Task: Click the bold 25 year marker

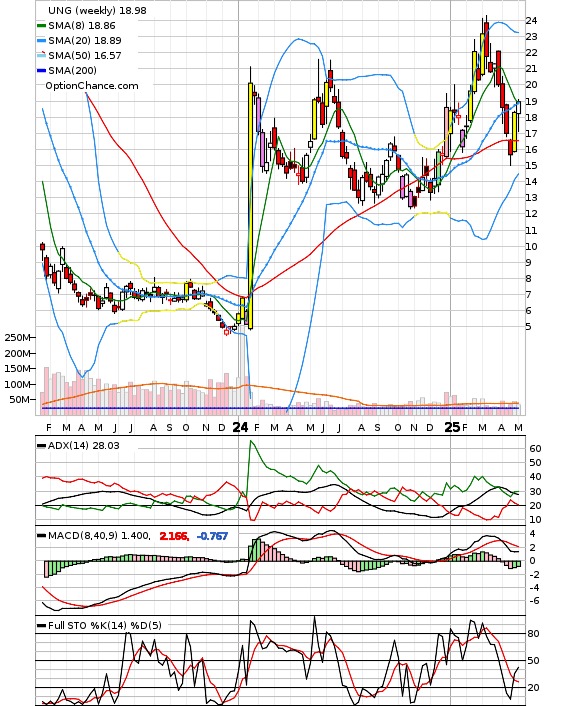Action: coord(452,427)
